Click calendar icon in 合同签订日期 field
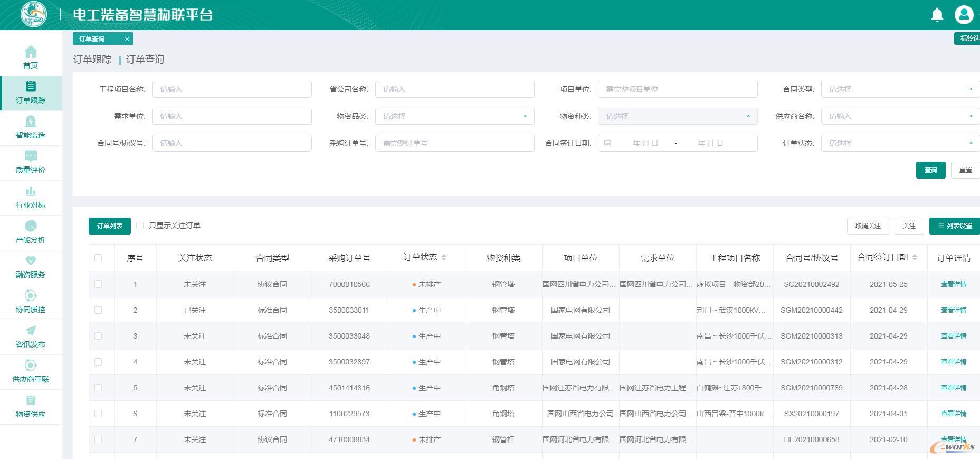 [607, 143]
